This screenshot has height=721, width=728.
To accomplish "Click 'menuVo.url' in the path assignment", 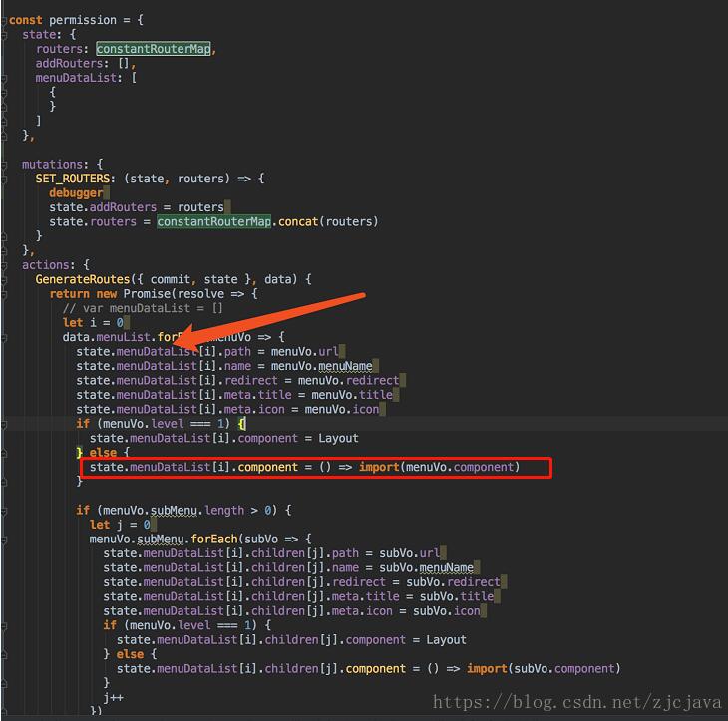I will click(304, 351).
